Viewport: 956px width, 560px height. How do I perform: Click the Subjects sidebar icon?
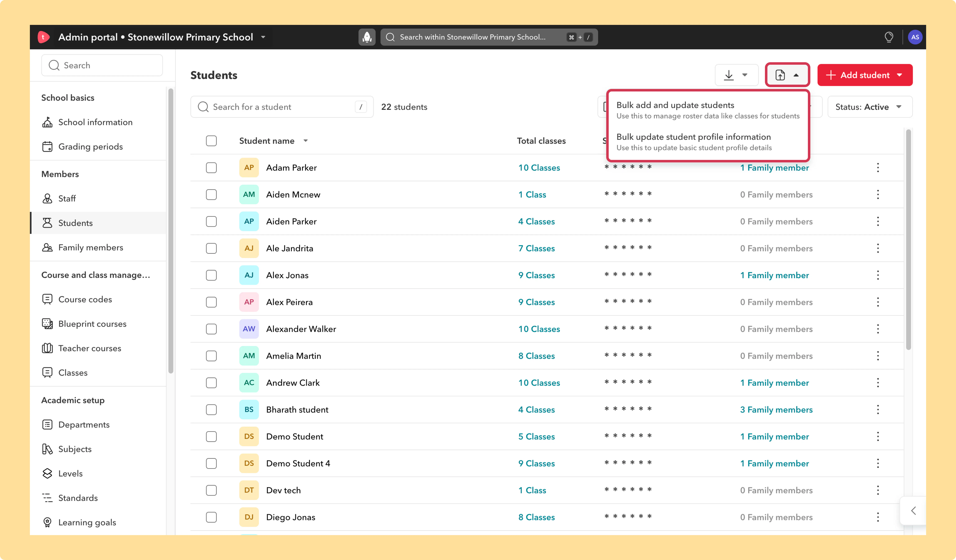47,449
